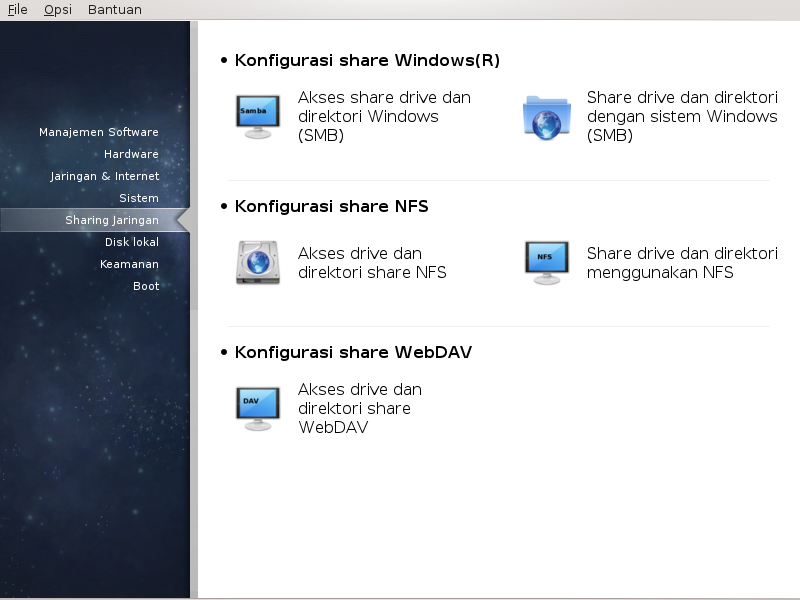Open the Samba monitor icon for SMB access
Image resolution: width=800 pixels, height=600 pixels.
258,117
